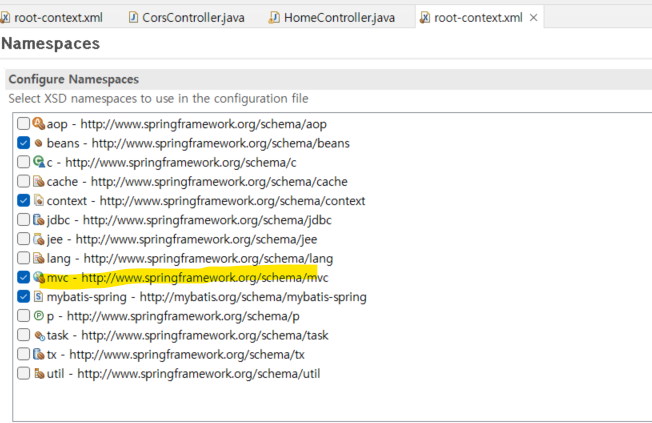This screenshot has height=423, width=652.
Task: Enable the jdbc namespace checkbox
Action: tap(23, 220)
